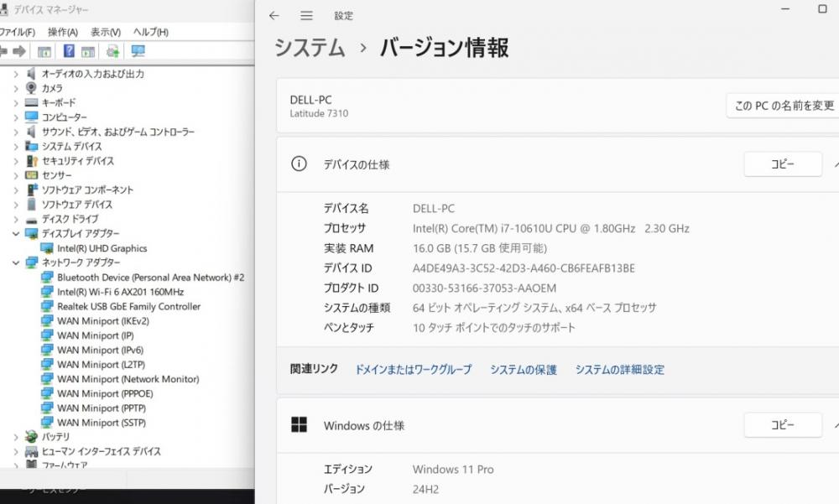839x504 pixels.
Task: Click the processor value i7-10610U text
Action: coord(550,228)
